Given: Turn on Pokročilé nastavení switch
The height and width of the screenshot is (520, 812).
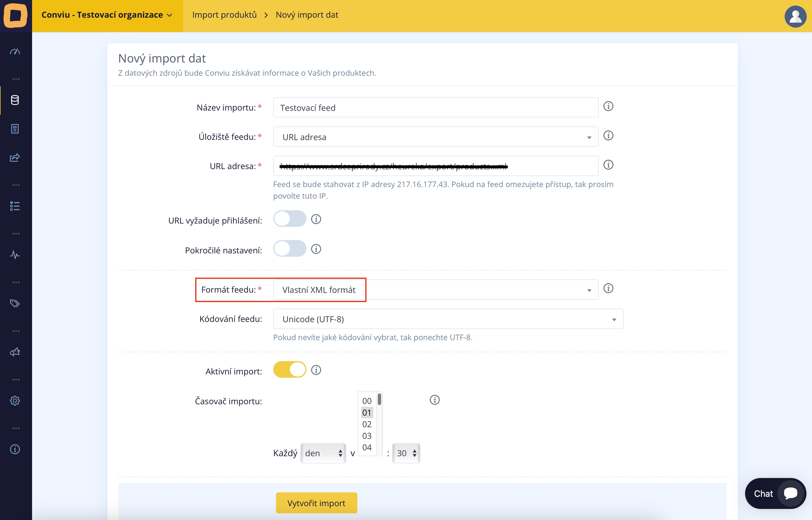Looking at the screenshot, I should tap(289, 249).
